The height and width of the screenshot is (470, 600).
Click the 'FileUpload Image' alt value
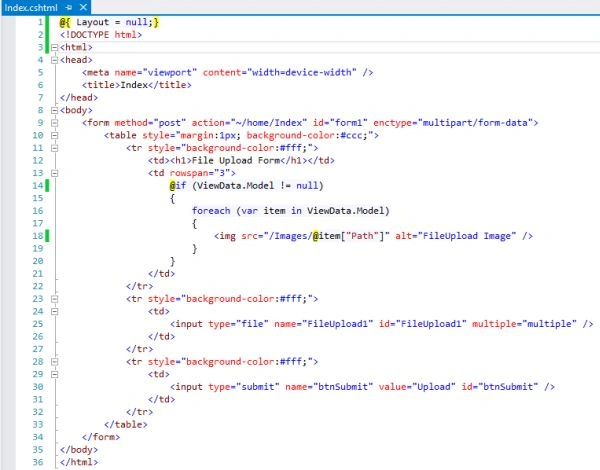[469, 236]
